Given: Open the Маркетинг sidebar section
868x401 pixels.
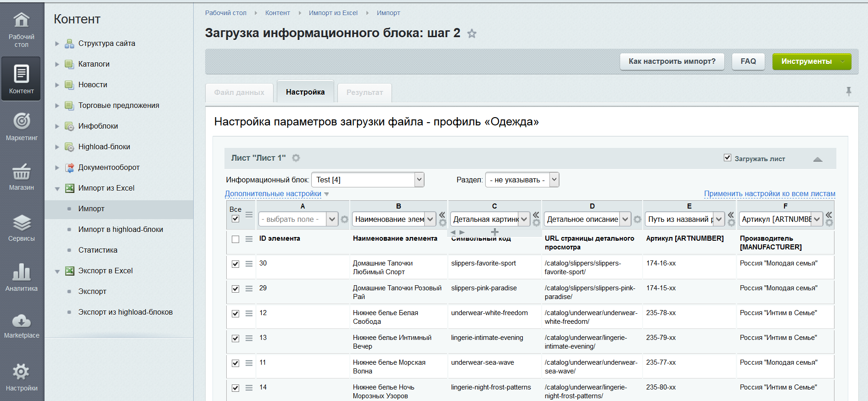Looking at the screenshot, I should pos(22,126).
